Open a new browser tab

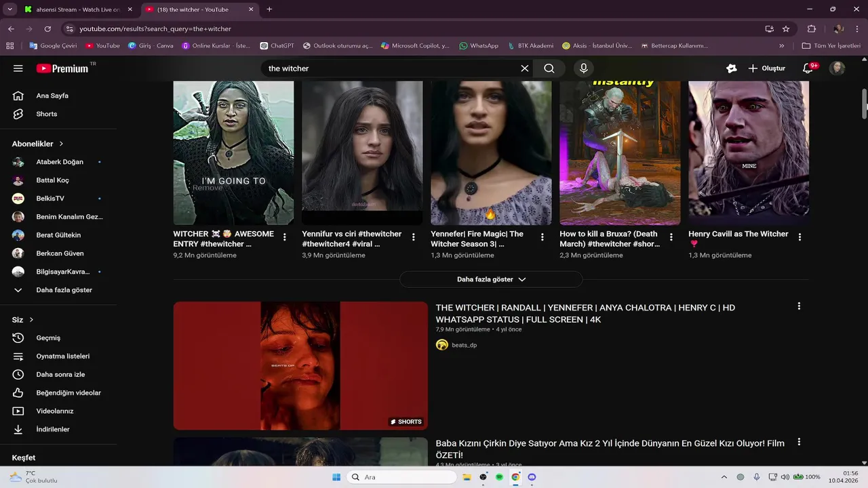pyautogui.click(x=269, y=9)
